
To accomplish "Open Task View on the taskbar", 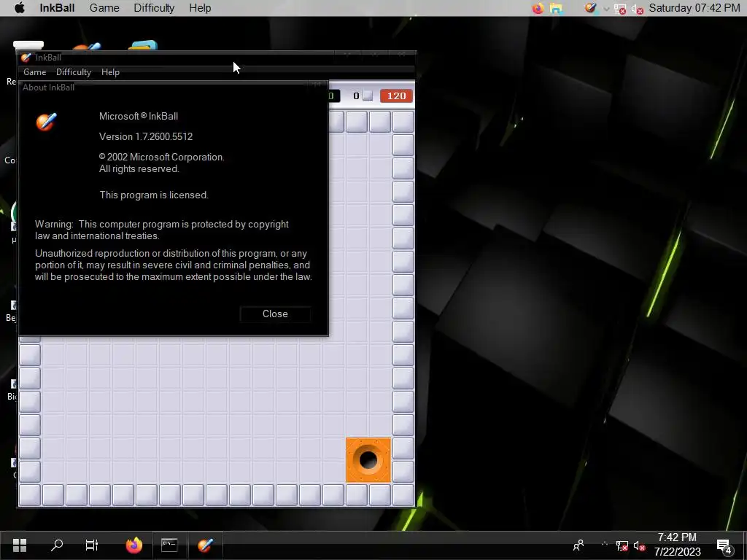I will [91, 545].
